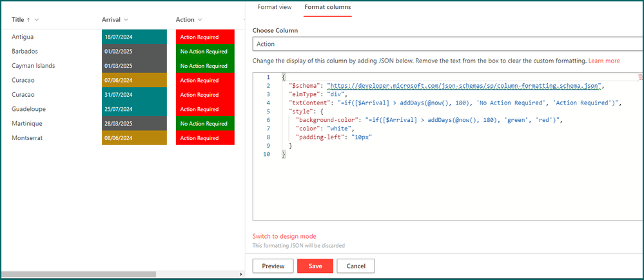Click the horizontal scrollbar right arrow
Image resolution: width=644 pixels, height=280 pixels.
(242, 274)
